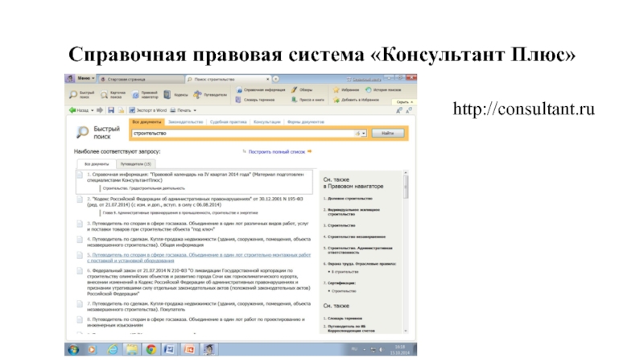Screen dimensions: 644x362
Task: Open the Избранное list
Action: pyautogui.click(x=346, y=90)
